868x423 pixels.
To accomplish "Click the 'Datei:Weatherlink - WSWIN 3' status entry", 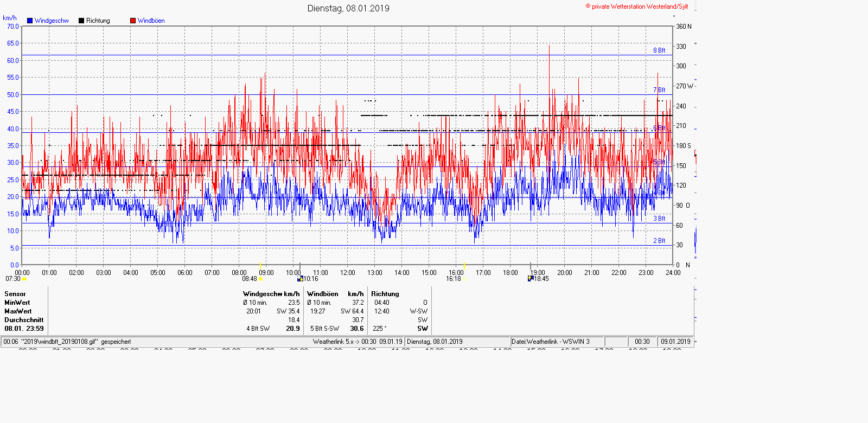I will pos(551,342).
